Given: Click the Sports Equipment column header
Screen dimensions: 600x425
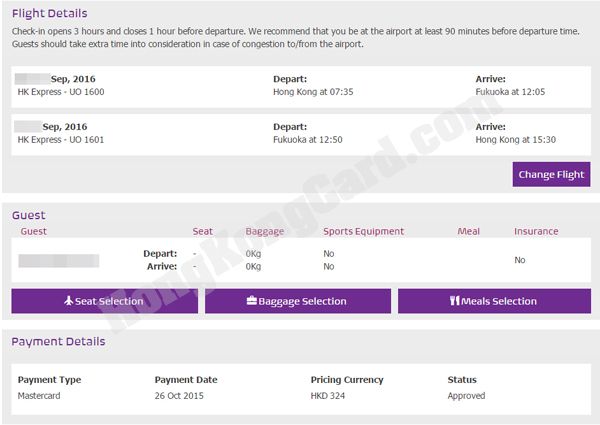Looking at the screenshot, I should [363, 231].
